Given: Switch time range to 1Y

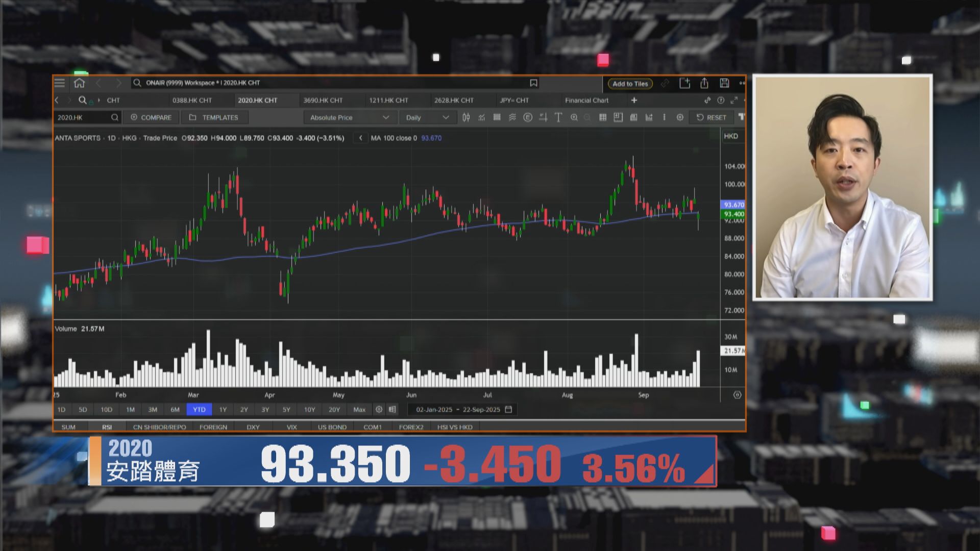Looking at the screenshot, I should [x=223, y=409].
